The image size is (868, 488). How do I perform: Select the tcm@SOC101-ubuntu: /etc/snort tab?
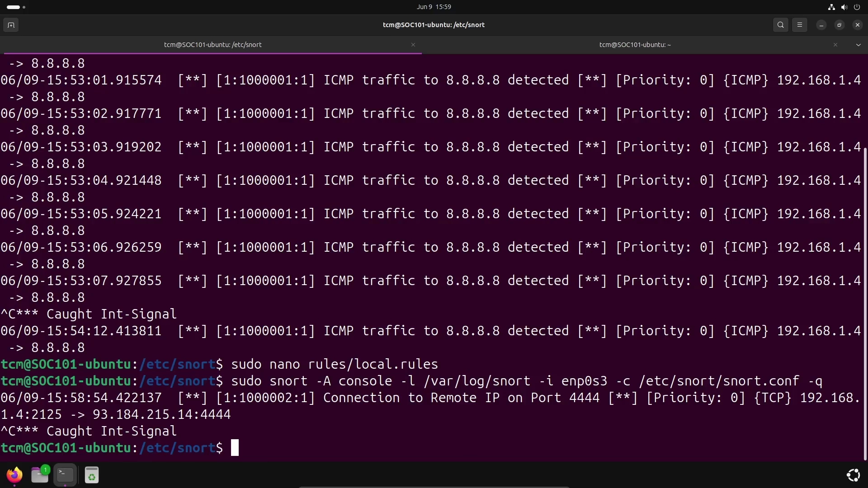pos(212,45)
